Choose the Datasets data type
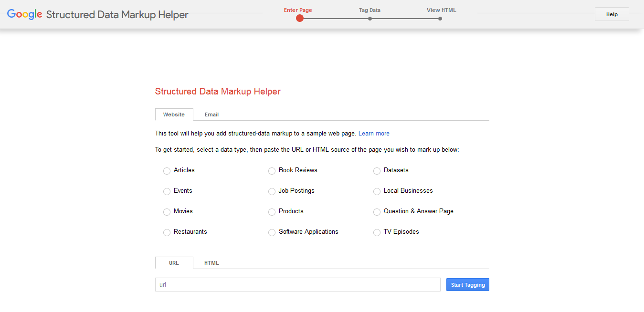 pyautogui.click(x=377, y=171)
